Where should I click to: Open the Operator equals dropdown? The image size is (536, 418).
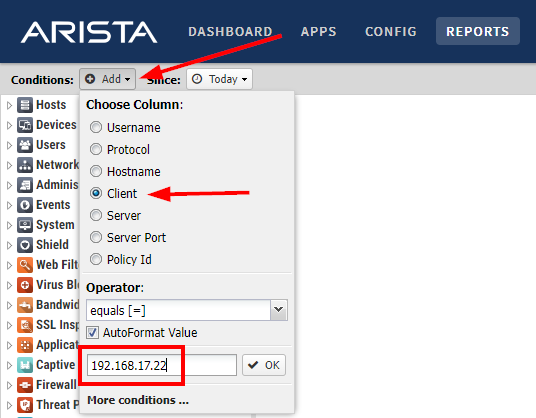187,310
